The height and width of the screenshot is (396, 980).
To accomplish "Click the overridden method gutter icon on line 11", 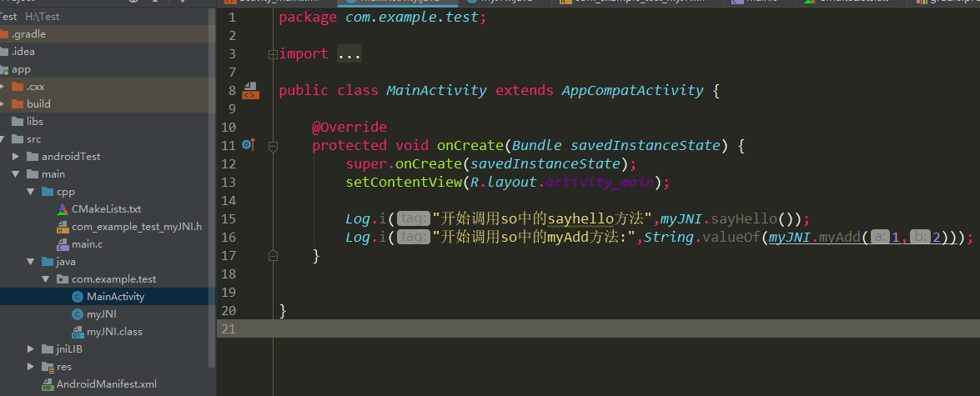I will click(248, 145).
